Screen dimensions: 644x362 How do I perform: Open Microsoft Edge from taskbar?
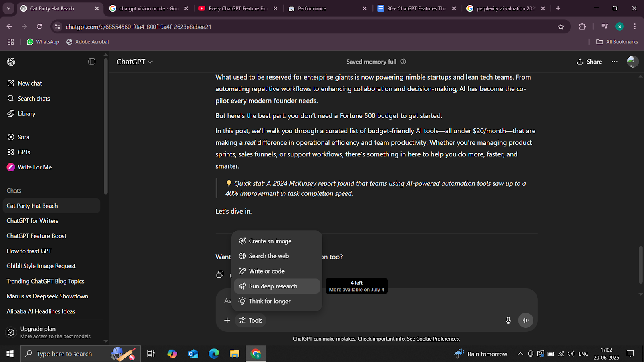coord(214,354)
